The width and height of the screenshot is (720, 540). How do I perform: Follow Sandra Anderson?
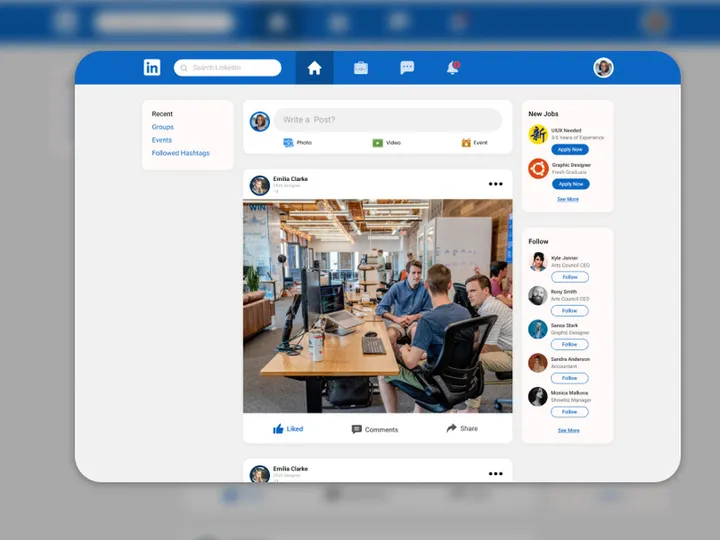pyautogui.click(x=569, y=378)
